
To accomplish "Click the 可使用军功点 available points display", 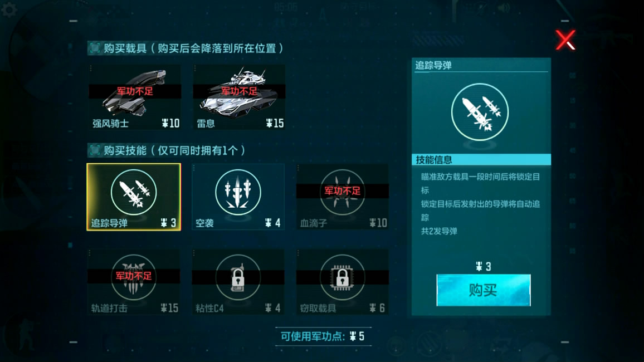I will pyautogui.click(x=323, y=336).
